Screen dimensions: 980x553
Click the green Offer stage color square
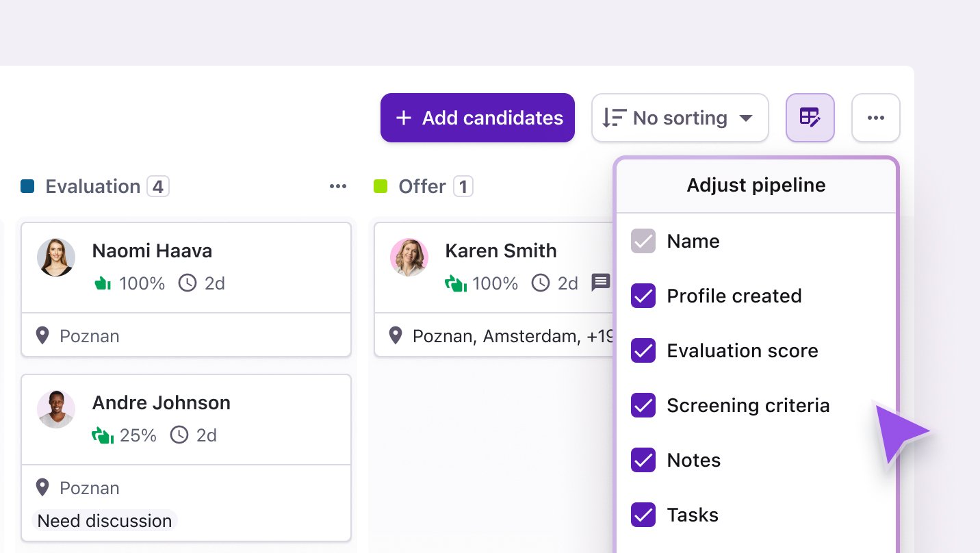pyautogui.click(x=381, y=186)
